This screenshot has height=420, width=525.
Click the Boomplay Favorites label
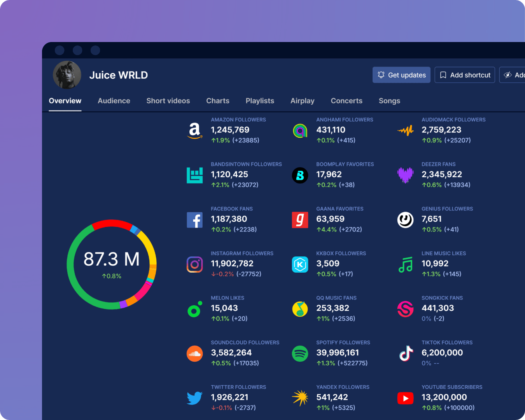345,164
